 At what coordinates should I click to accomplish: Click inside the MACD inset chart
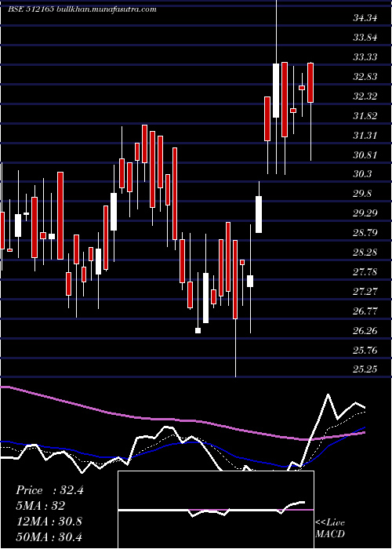[216, 510]
